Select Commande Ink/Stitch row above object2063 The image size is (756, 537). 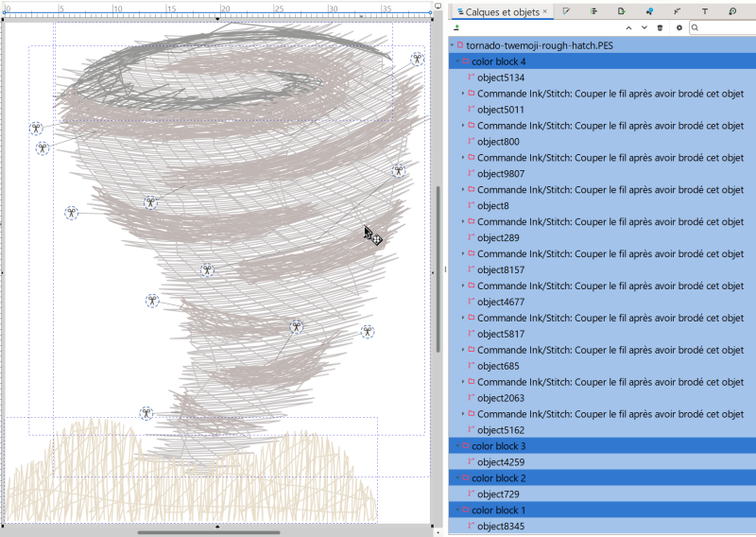pyautogui.click(x=602, y=382)
